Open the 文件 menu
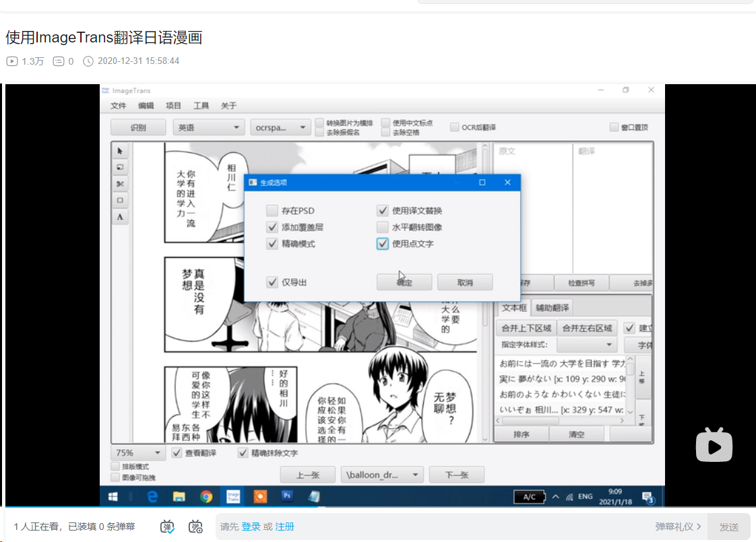The height and width of the screenshot is (542, 756). (118, 106)
